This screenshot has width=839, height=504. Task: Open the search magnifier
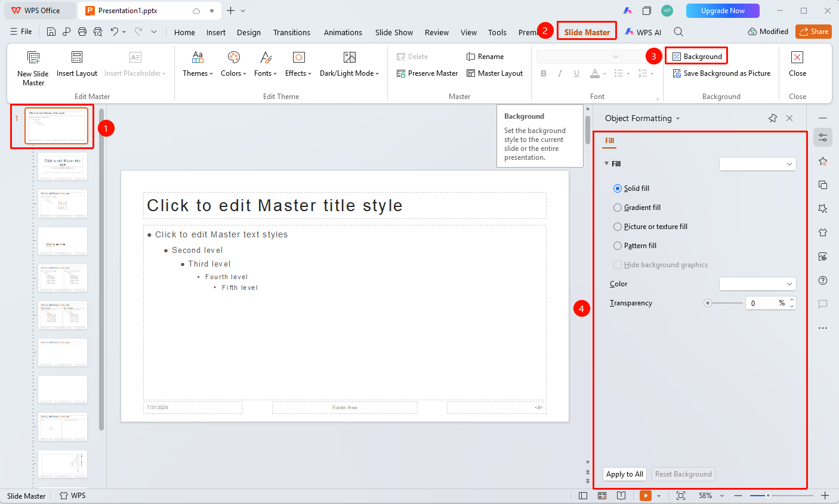click(x=678, y=32)
